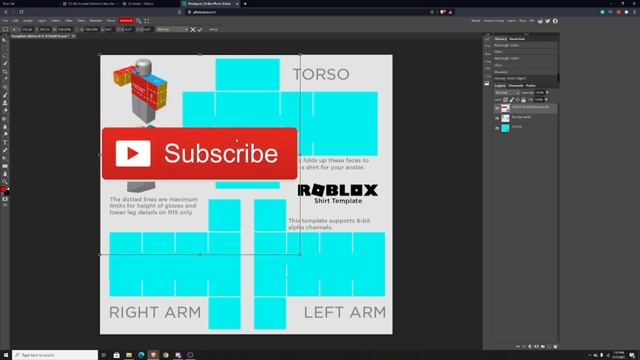Open the Filter menu

point(69,21)
